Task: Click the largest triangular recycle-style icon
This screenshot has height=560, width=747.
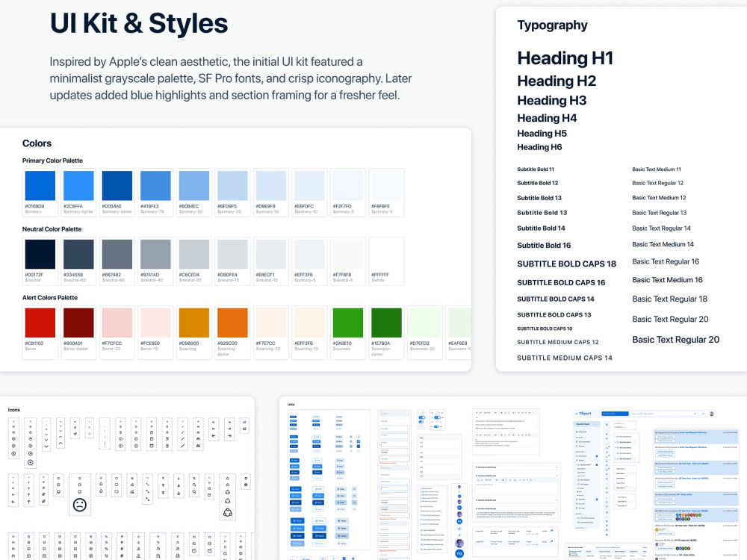Action: pos(228,512)
